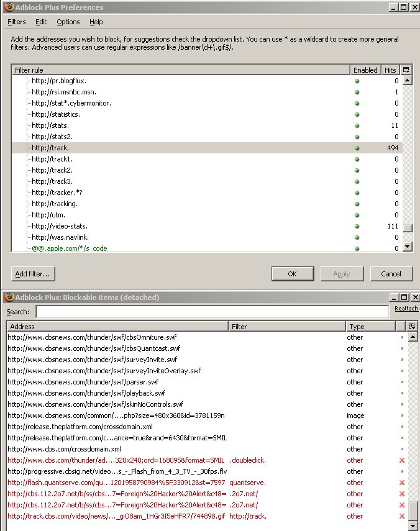Open the Help menu

(x=96, y=22)
